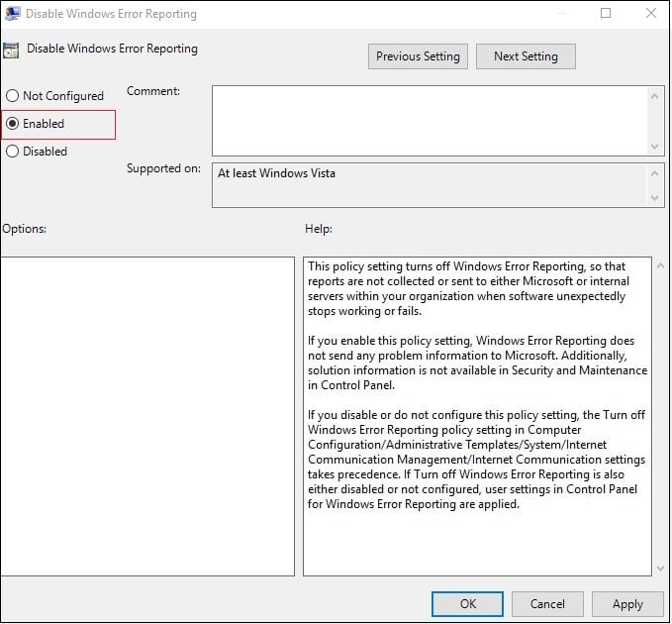Click the 'At least Windows Vista' text
Viewport: 672px width, 624px height.
pos(276,173)
